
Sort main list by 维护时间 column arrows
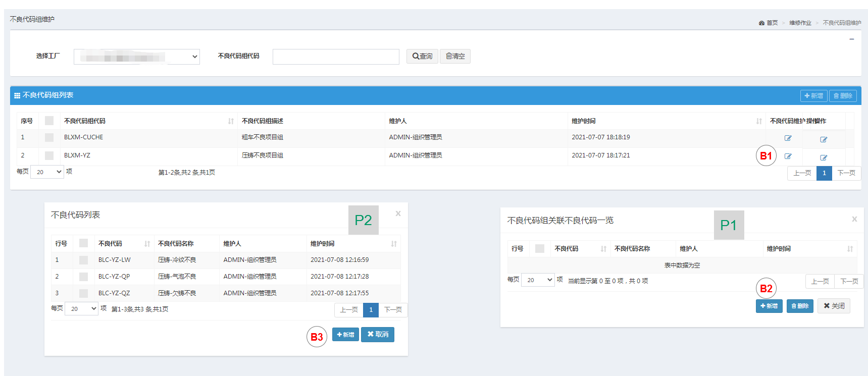click(759, 121)
